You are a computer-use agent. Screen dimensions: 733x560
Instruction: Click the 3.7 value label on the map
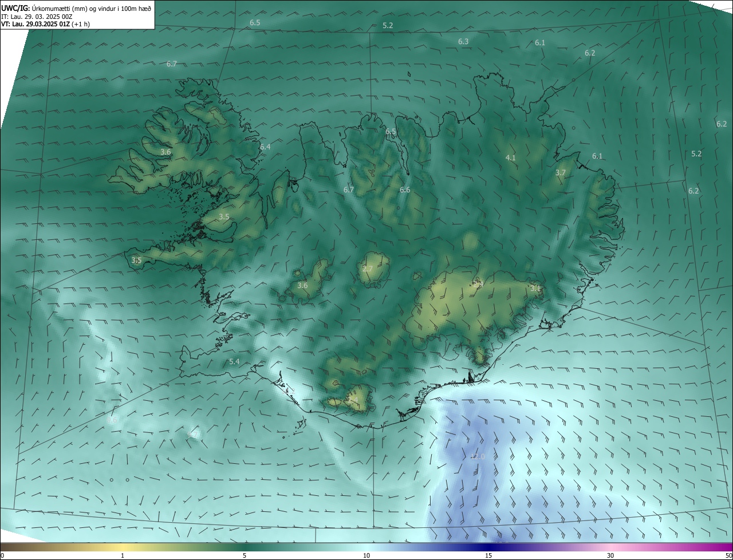(561, 172)
